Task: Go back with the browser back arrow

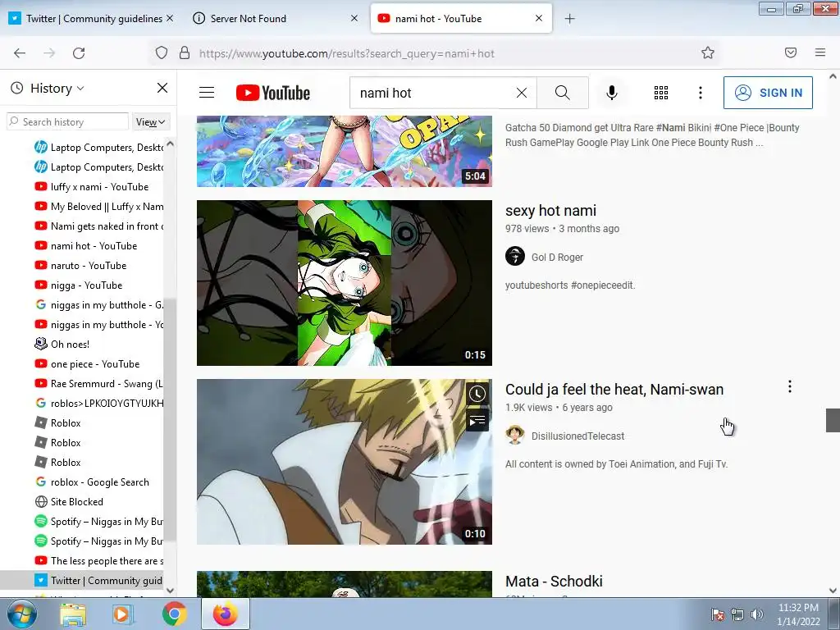Action: pos(20,53)
